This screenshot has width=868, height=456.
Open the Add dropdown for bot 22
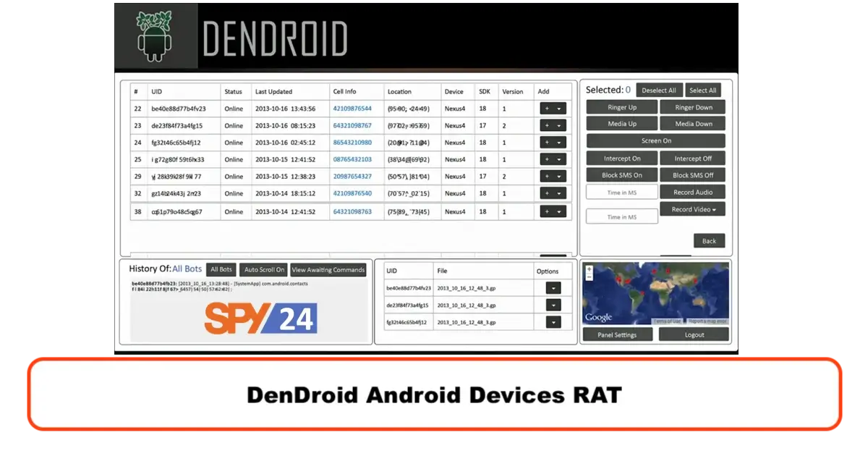click(x=553, y=109)
